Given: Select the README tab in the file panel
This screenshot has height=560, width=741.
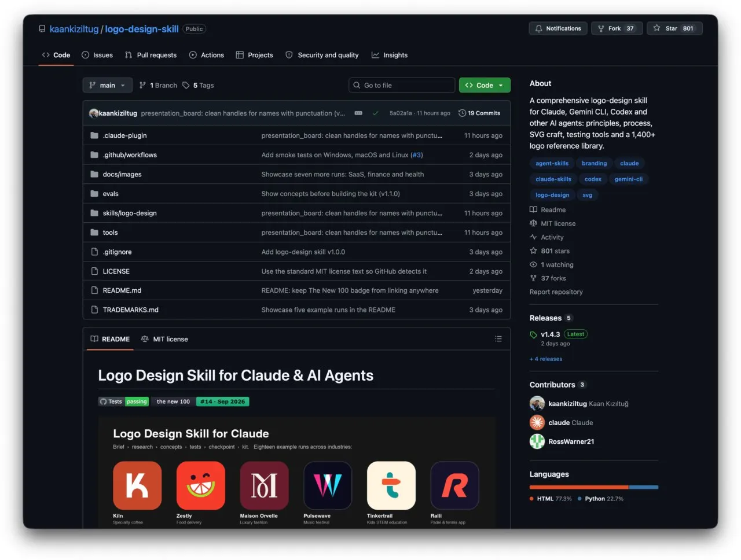Looking at the screenshot, I should coord(110,339).
